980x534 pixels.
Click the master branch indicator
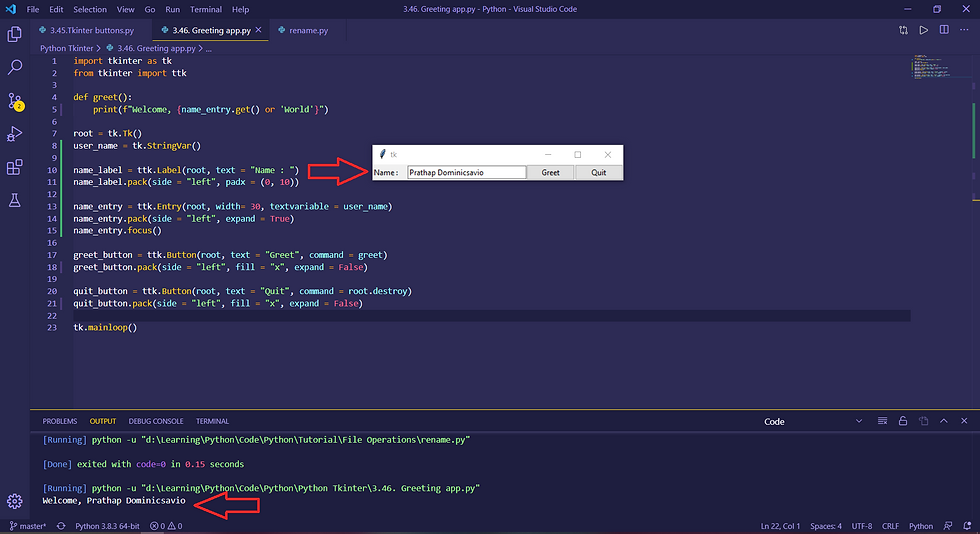point(28,526)
